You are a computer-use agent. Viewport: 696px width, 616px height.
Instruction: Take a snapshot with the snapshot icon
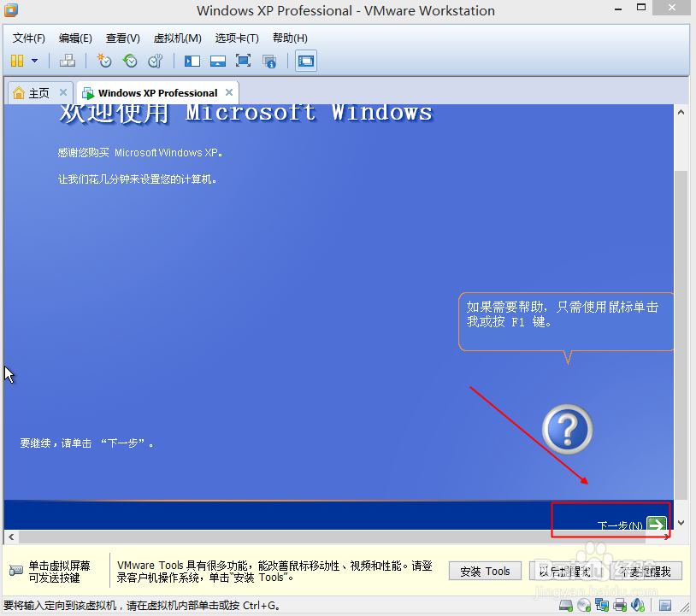coord(104,61)
